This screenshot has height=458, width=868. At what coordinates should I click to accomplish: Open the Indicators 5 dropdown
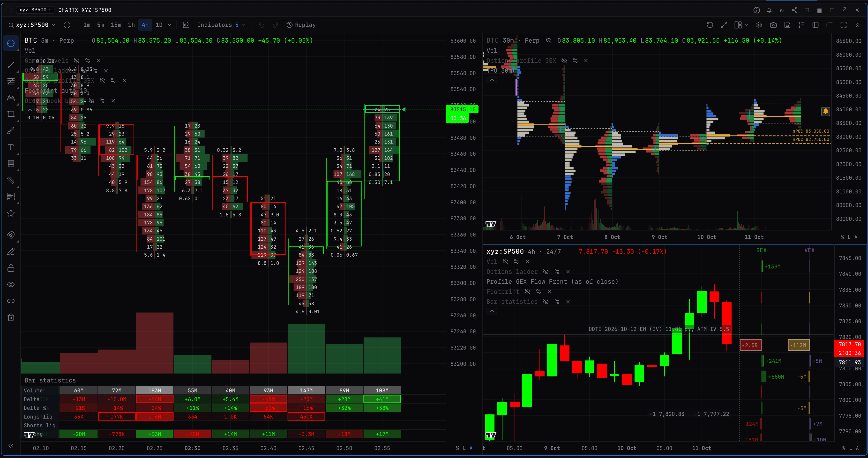[221, 25]
